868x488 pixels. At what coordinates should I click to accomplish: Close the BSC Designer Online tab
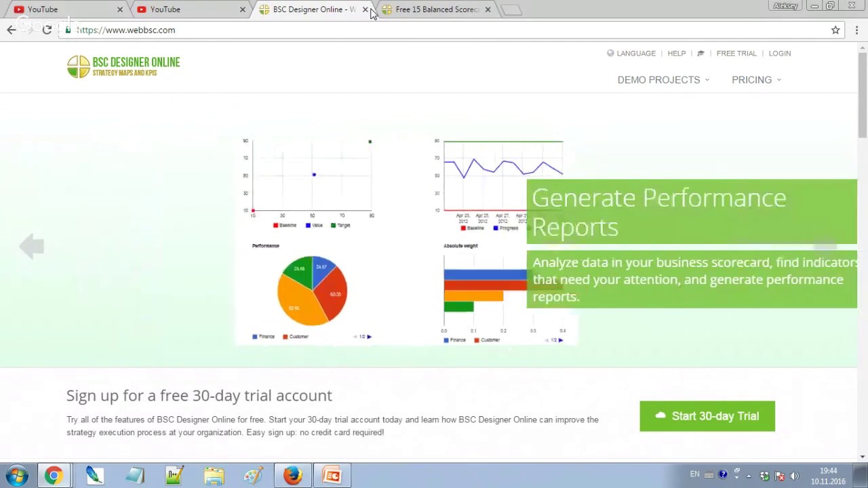click(x=366, y=9)
